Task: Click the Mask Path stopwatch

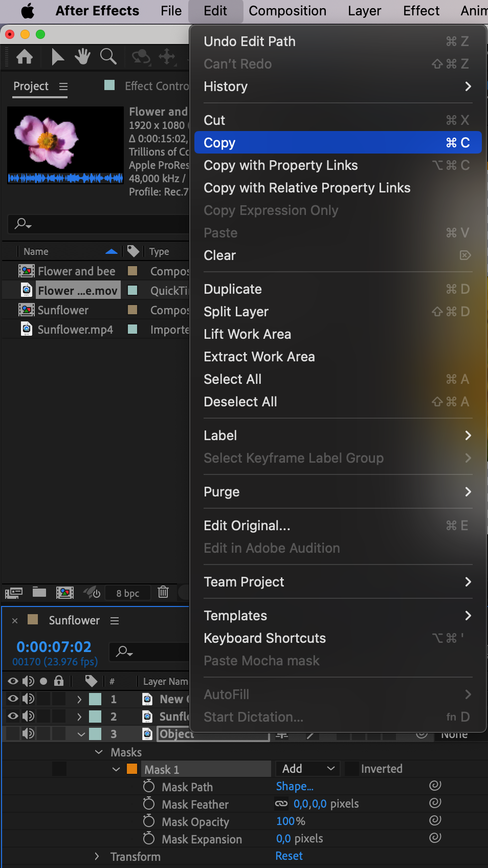Action: (149, 786)
